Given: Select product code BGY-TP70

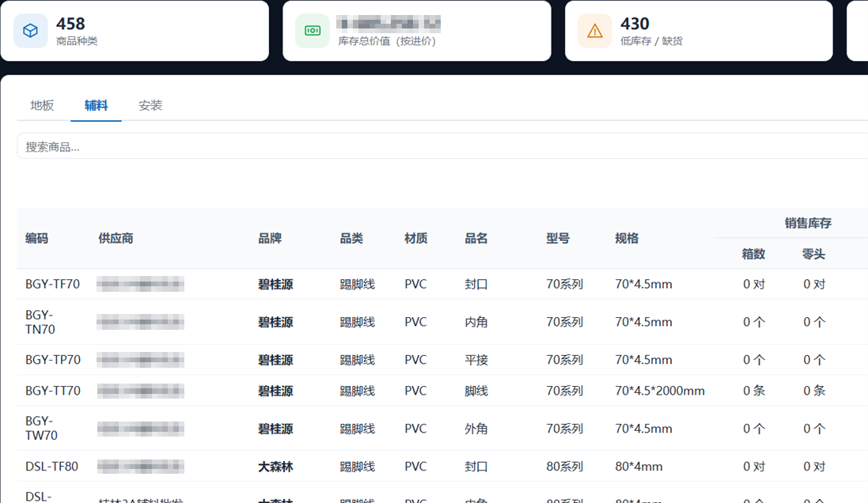Looking at the screenshot, I should [x=53, y=360].
